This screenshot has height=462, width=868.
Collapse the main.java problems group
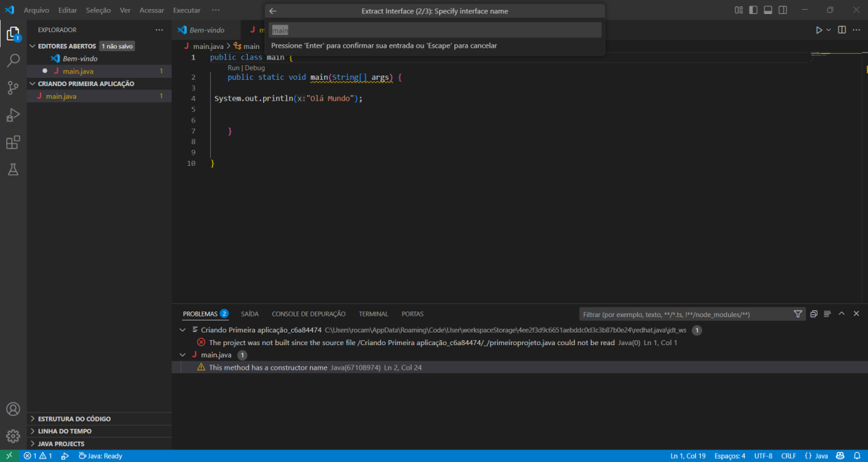coord(183,355)
